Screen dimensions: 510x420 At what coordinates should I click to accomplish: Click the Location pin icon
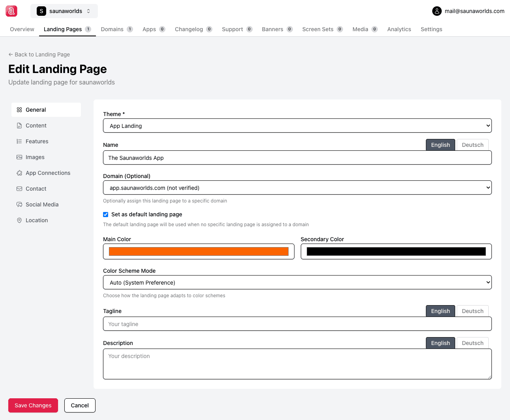(19, 220)
